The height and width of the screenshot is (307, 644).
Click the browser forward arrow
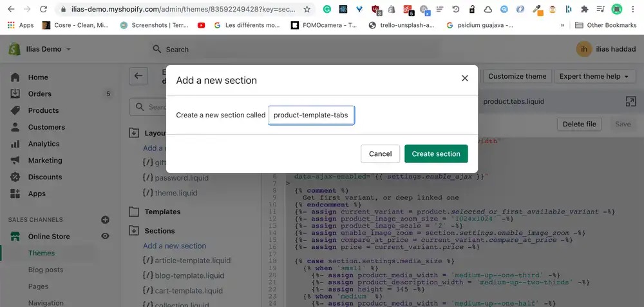click(x=27, y=9)
